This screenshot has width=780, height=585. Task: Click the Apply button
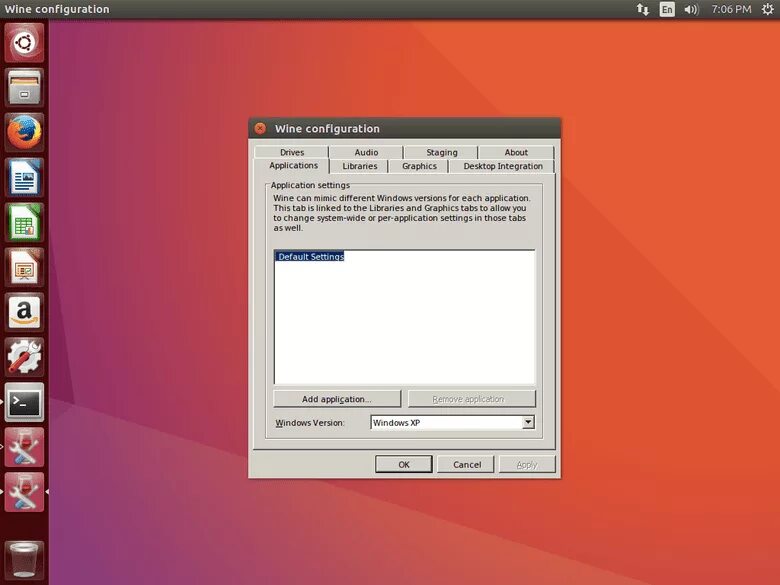[x=527, y=464]
